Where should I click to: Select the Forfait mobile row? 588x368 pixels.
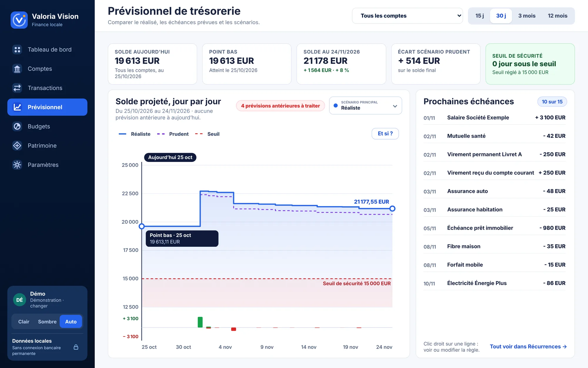tap(495, 265)
